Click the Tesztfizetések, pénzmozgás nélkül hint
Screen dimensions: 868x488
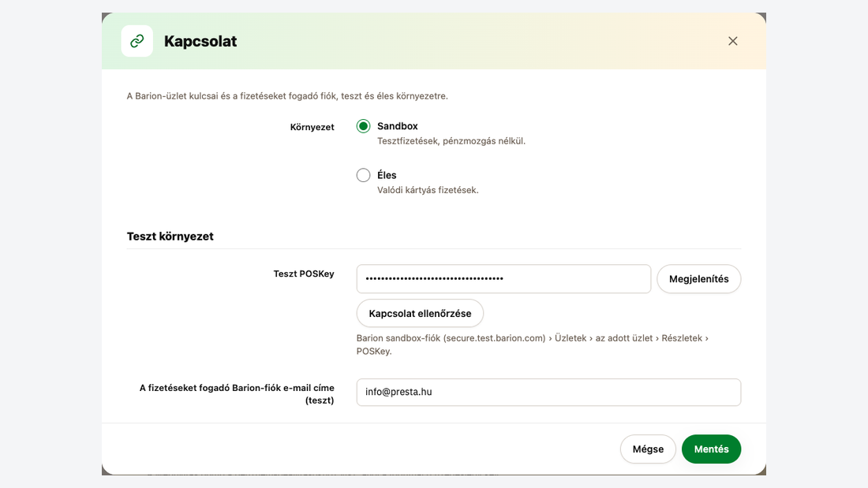point(451,141)
